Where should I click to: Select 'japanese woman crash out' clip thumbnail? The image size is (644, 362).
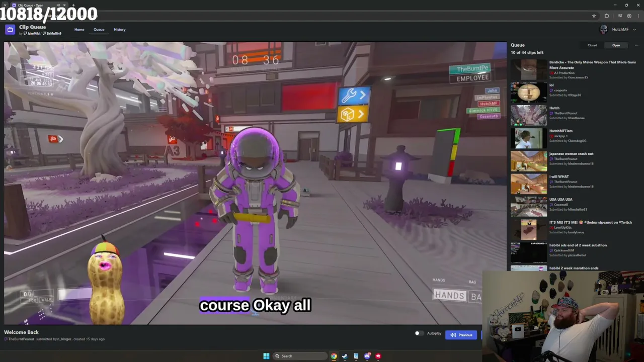pyautogui.click(x=529, y=161)
